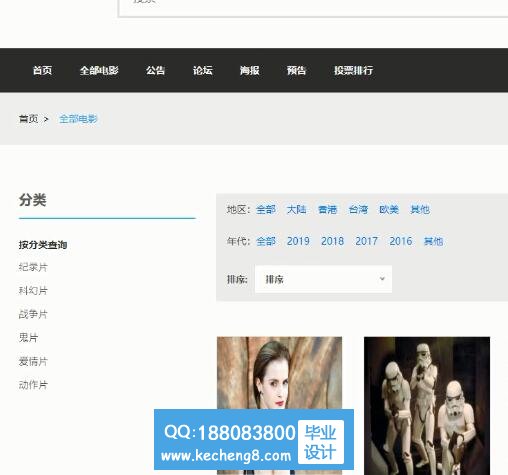Filter year by 2019
This screenshot has height=475, width=508.
pyautogui.click(x=298, y=241)
